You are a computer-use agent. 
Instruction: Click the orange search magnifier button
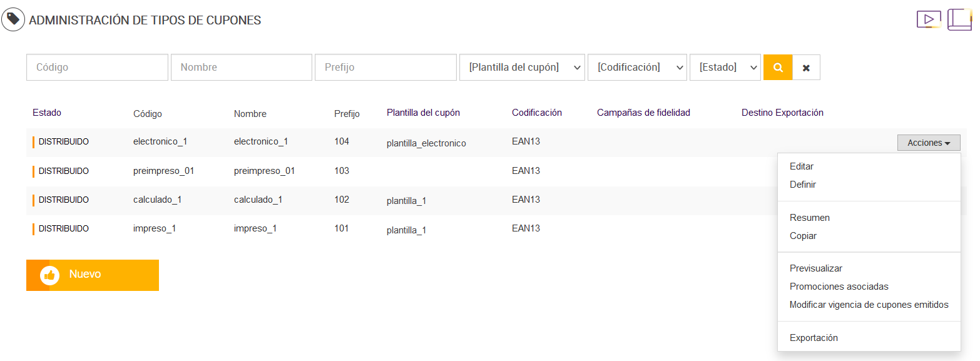point(778,68)
